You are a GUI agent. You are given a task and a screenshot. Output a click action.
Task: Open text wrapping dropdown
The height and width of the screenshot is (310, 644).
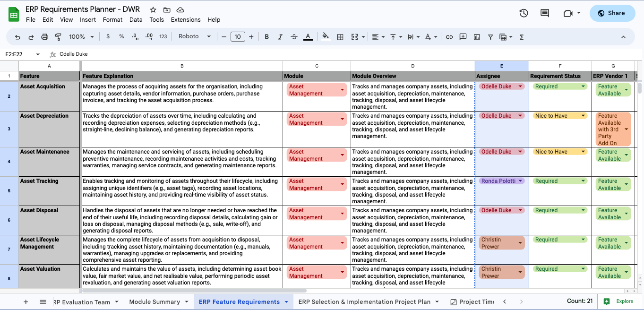tap(413, 37)
